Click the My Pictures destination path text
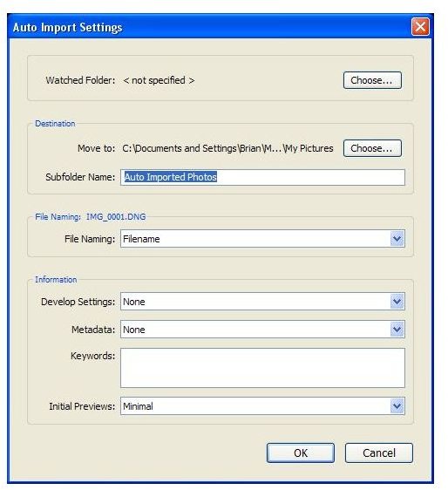The width and height of the screenshot is (448, 490). point(227,148)
